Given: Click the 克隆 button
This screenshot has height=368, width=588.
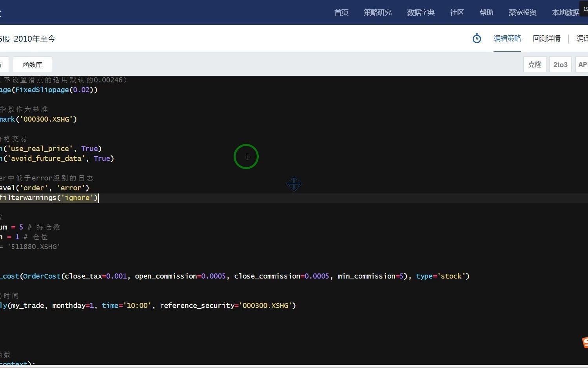Looking at the screenshot, I should tap(535, 64).
